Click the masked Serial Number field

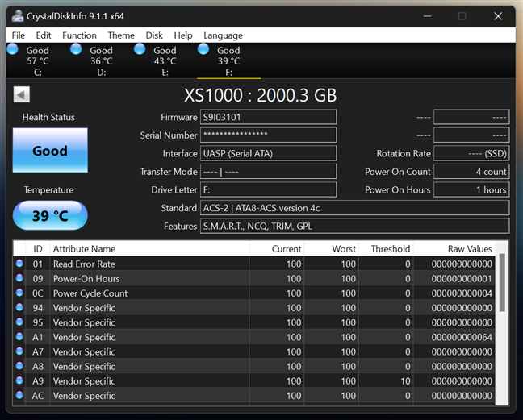coord(268,135)
